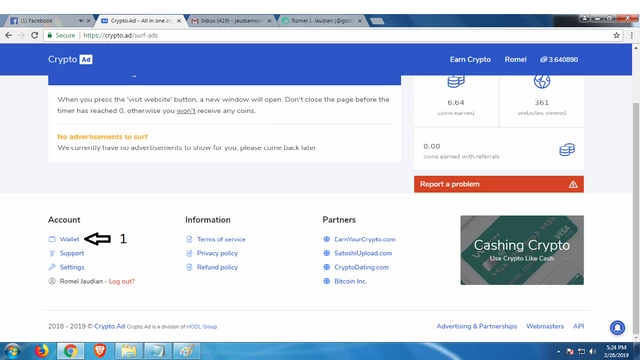This screenshot has height=360, width=640.
Task: Click the globe icon beside Bitcoin Inc.
Action: 327,281
